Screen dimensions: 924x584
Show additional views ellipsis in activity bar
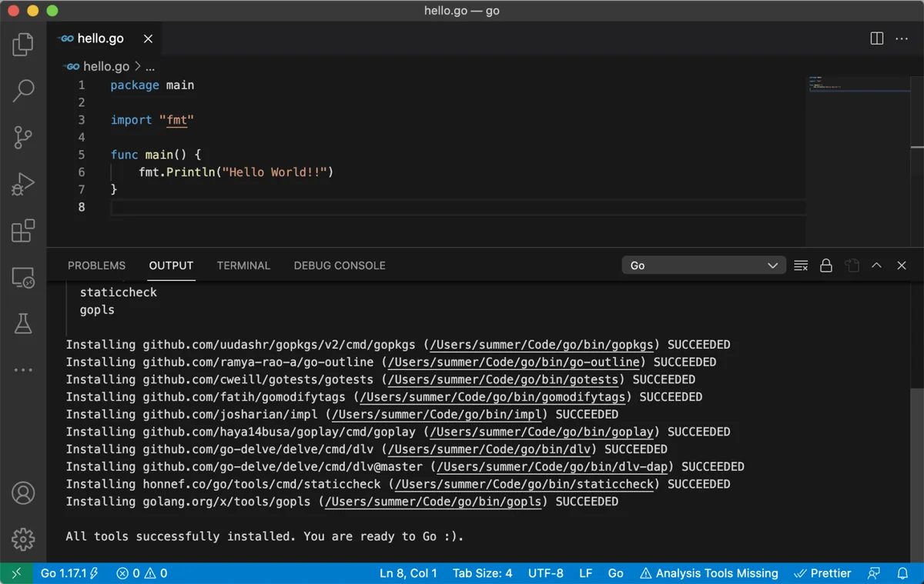click(23, 370)
